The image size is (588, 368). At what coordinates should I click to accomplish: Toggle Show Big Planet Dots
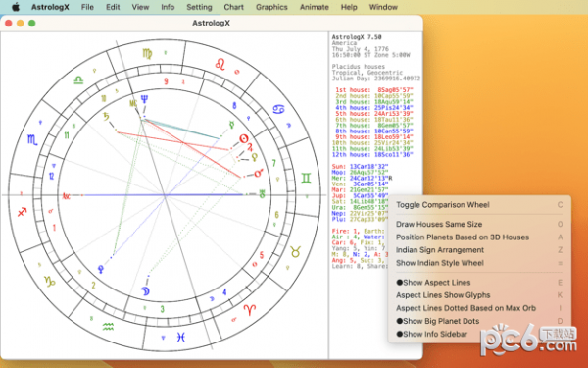pyautogui.click(x=479, y=321)
